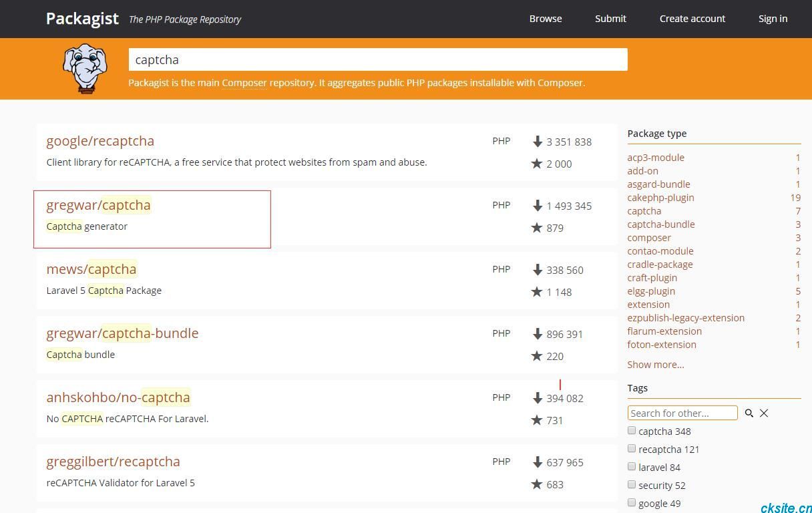
Task: Open the google/recaptcha package
Action: pyautogui.click(x=100, y=141)
